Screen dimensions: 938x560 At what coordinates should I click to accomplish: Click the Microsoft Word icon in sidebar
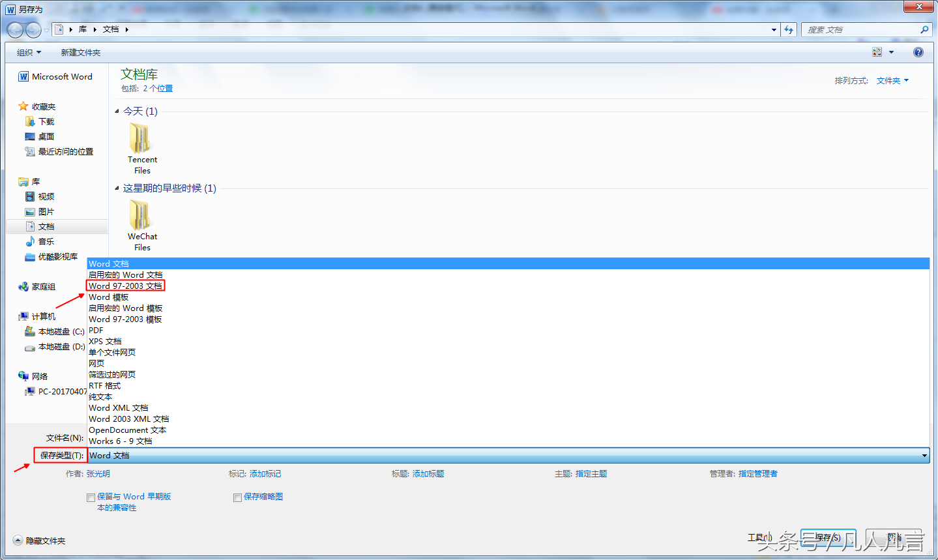(23, 77)
